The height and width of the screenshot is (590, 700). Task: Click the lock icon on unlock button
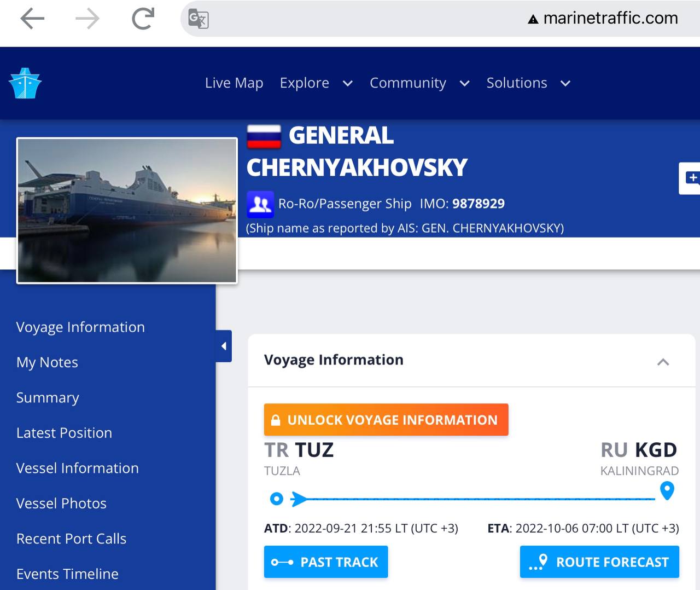pyautogui.click(x=276, y=420)
